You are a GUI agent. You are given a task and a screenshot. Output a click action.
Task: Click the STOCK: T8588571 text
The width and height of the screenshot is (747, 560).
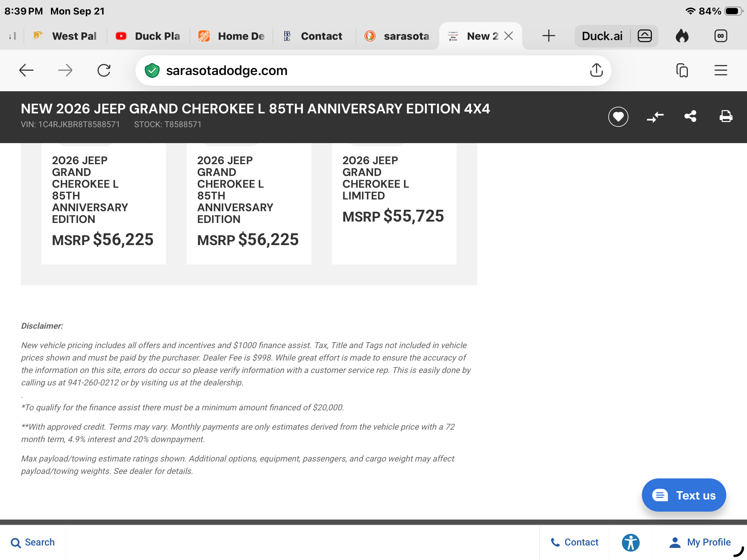tap(168, 124)
